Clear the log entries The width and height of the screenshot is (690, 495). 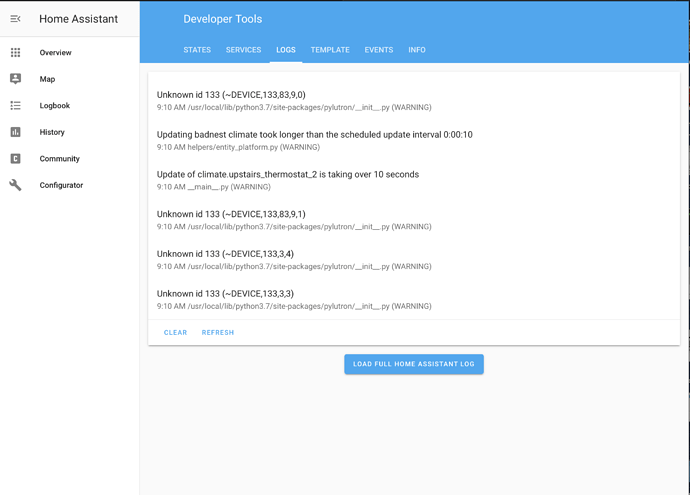click(176, 333)
